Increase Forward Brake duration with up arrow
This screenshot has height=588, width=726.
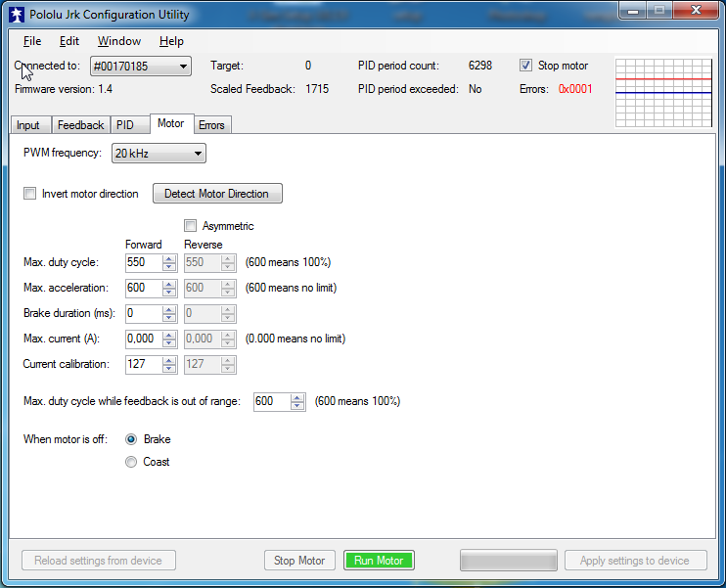click(x=169, y=310)
